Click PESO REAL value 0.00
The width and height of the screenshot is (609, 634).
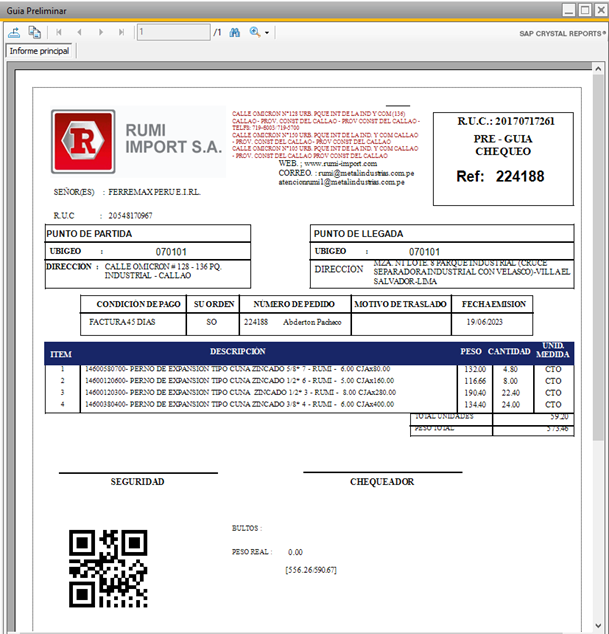[x=295, y=552]
